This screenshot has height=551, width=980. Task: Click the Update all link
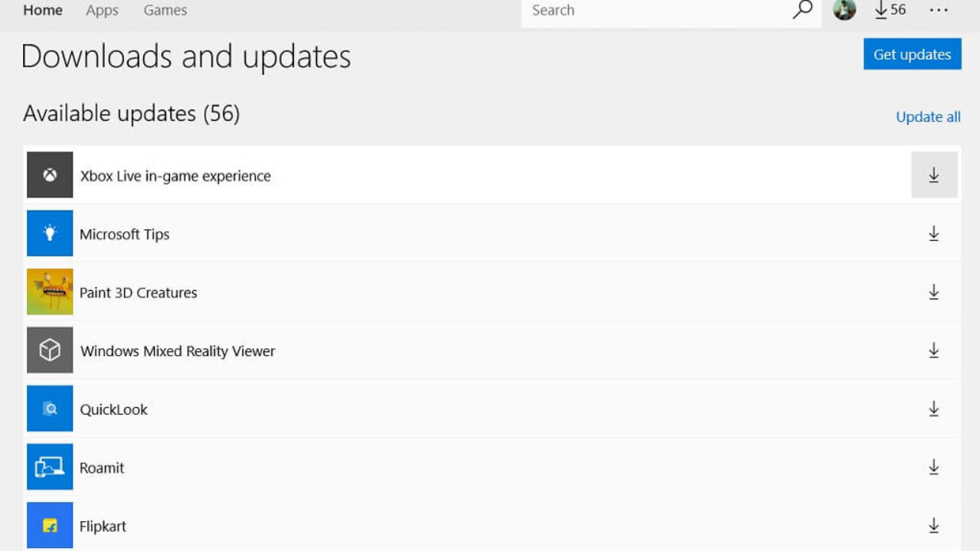(x=928, y=117)
